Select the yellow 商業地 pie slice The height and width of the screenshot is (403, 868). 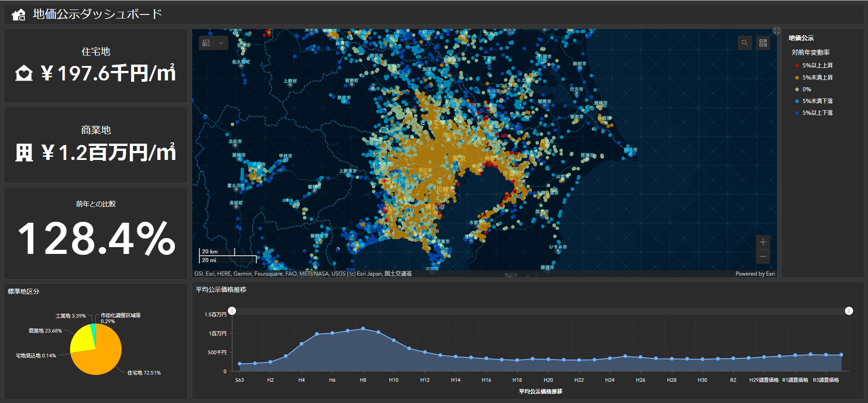click(82, 341)
